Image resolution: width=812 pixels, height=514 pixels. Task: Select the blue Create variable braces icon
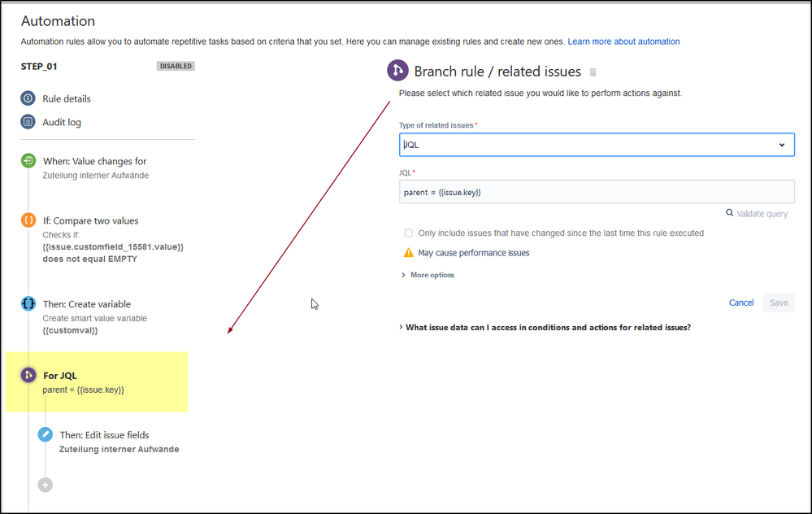pos(28,303)
